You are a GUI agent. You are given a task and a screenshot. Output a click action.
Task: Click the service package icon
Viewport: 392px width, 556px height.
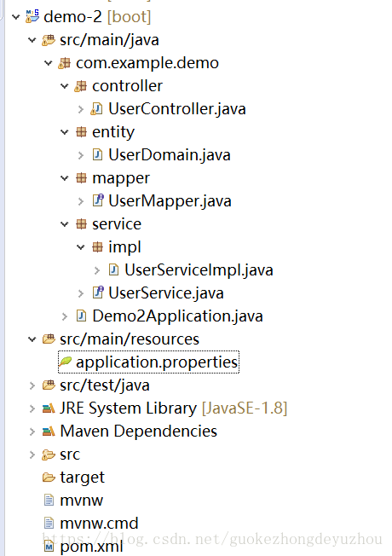81,224
